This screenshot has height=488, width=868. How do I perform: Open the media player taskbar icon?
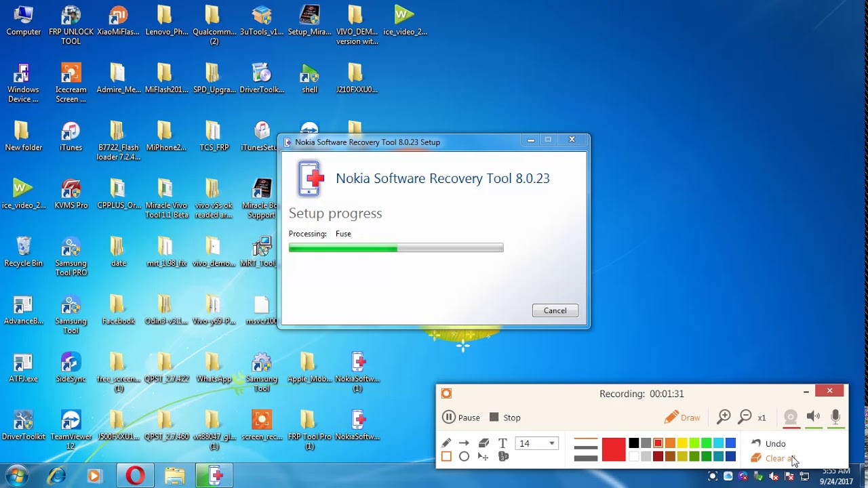pyautogui.click(x=94, y=476)
